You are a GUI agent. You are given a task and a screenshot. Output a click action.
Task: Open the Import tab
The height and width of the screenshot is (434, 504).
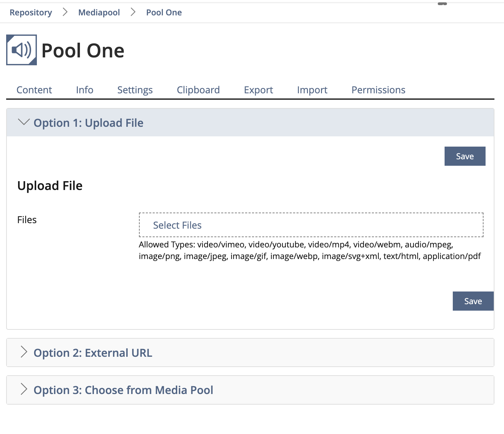pos(312,90)
